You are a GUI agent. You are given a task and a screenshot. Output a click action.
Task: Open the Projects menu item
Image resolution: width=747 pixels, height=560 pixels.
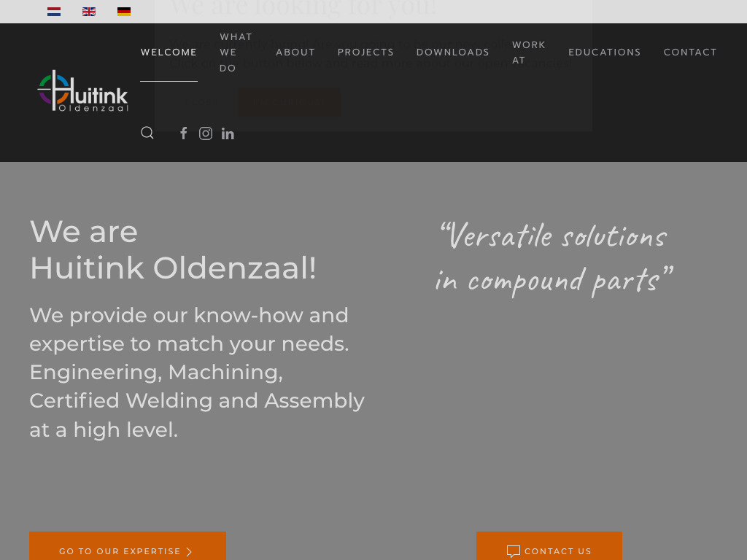365,52
